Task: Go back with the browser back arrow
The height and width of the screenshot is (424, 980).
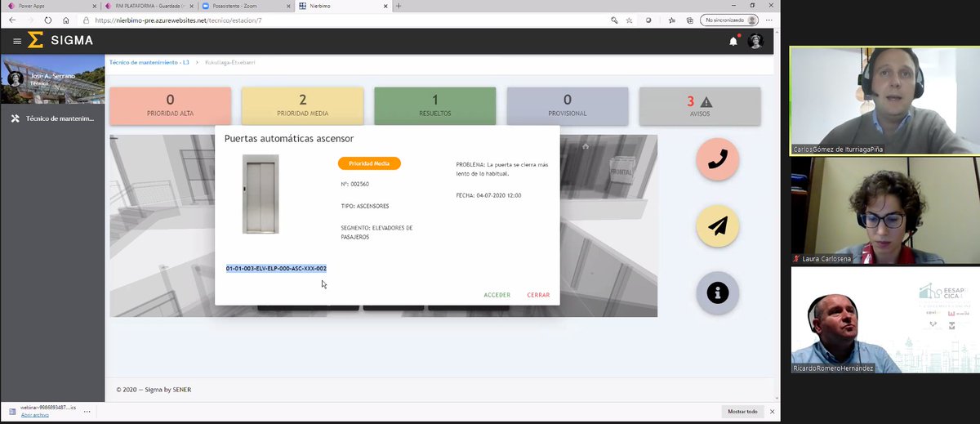Action: (x=12, y=20)
